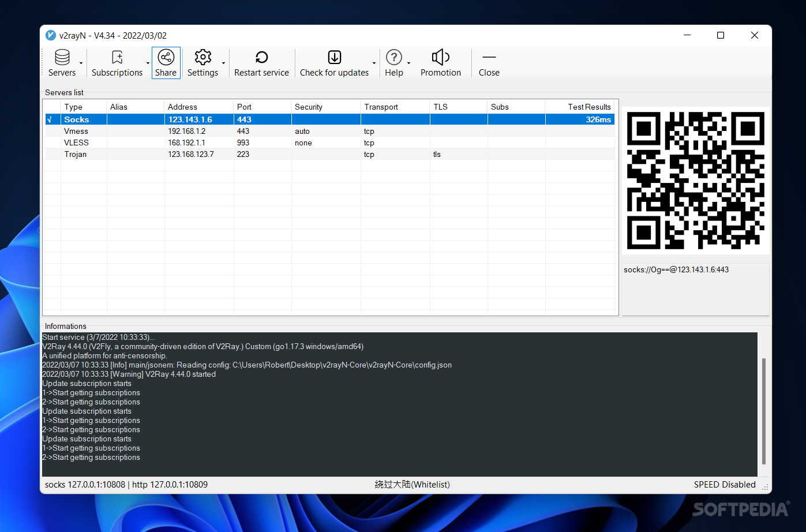Click the 'V2Ray 4.44.0 started' warning line
The height and width of the screenshot is (532, 806).
129,374
